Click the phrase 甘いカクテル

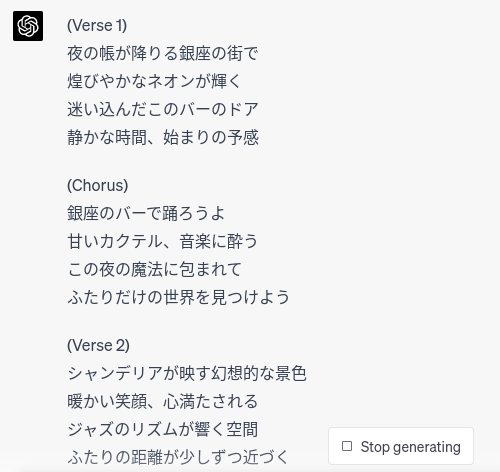[115, 241]
